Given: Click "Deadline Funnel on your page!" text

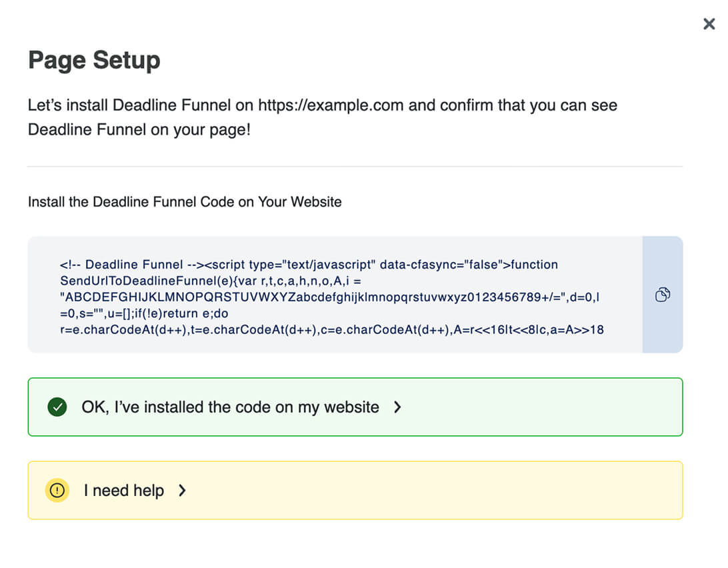Looking at the screenshot, I should coord(139,129).
